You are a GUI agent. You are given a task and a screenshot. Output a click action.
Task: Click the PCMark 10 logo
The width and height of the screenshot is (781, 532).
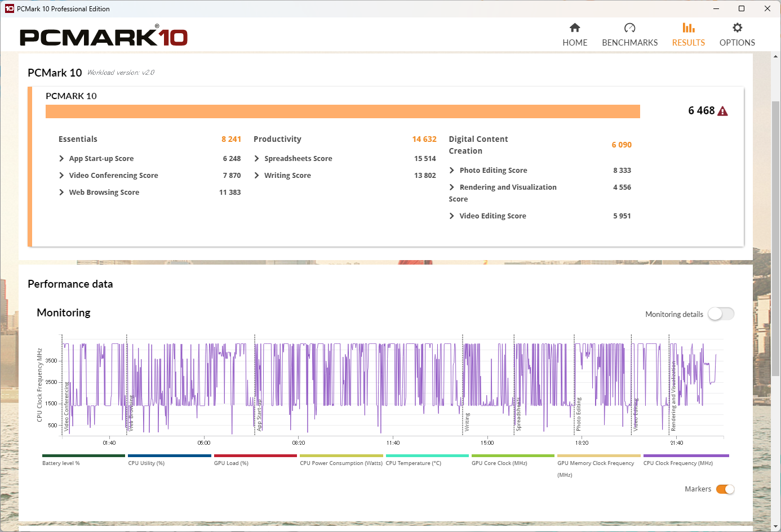pos(104,37)
